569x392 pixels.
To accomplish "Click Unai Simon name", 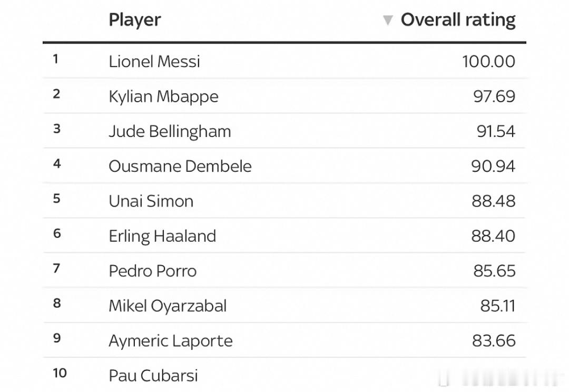I will (151, 201).
